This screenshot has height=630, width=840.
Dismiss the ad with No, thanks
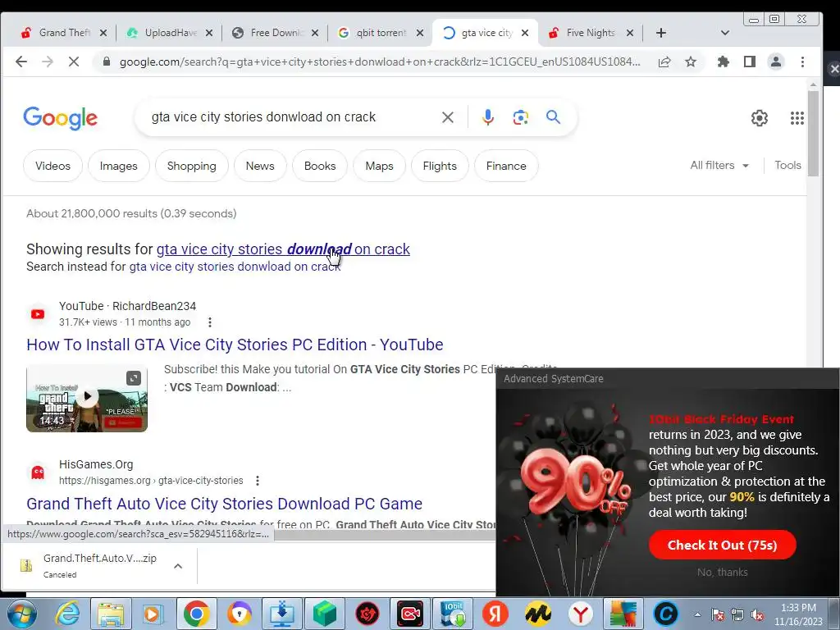[x=722, y=572]
